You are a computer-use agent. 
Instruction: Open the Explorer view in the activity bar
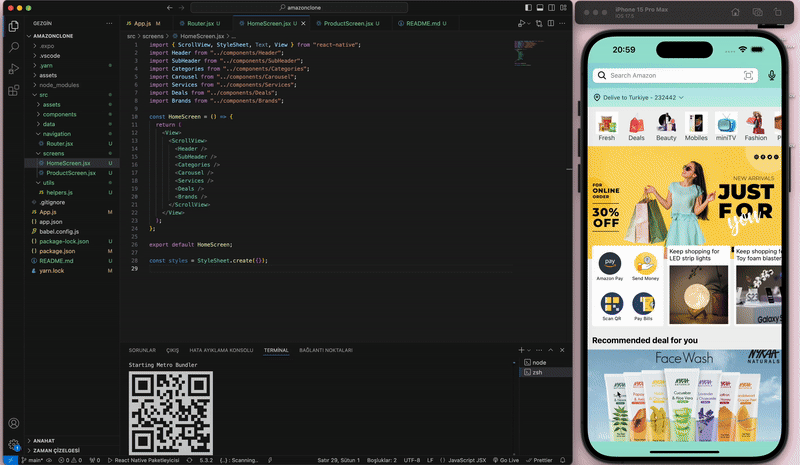[x=14, y=26]
